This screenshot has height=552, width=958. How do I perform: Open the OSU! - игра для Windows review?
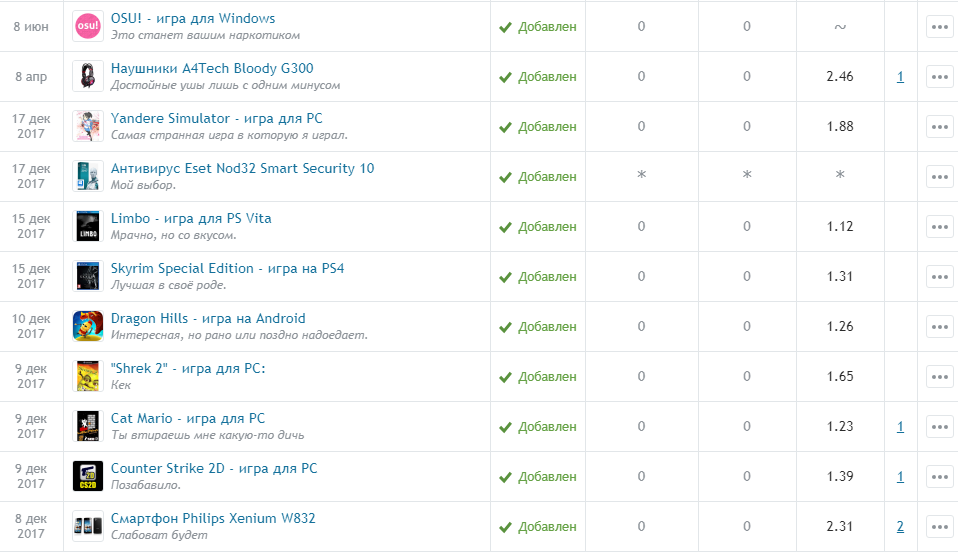pos(193,18)
